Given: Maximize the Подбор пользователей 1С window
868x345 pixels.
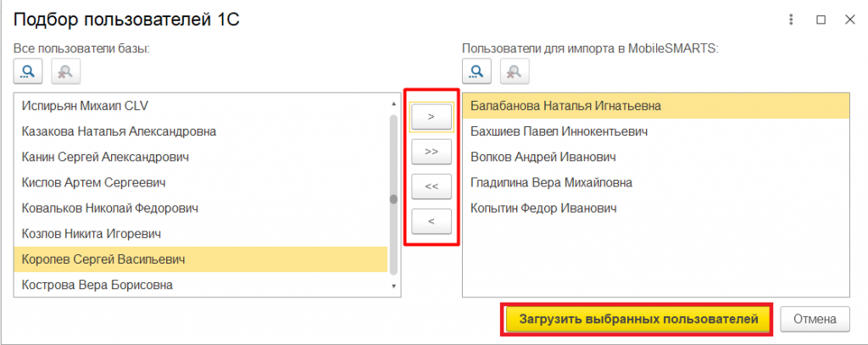Looking at the screenshot, I should click(821, 20).
